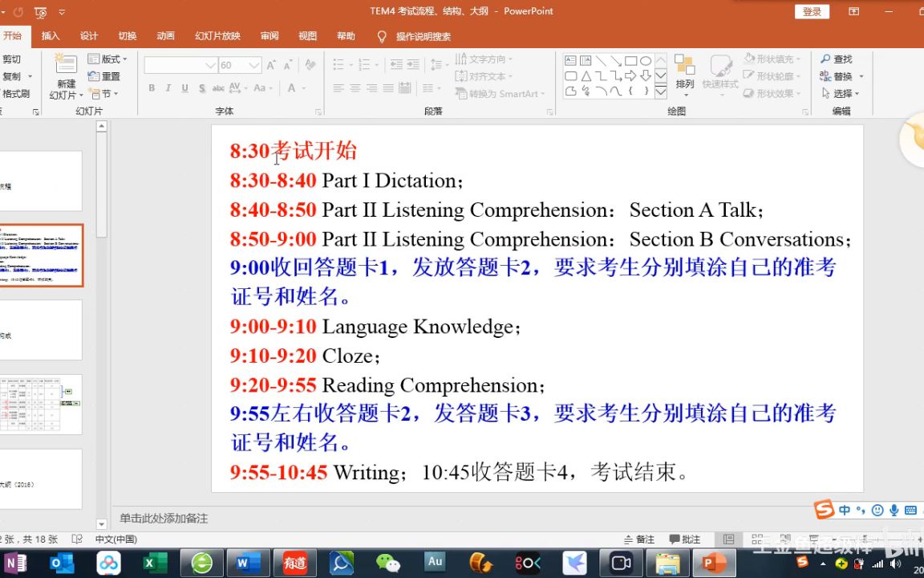Viewport: 924px width, 578px height.
Task: Open the 排列 (Arrange) tool in the drawing group
Action: [x=685, y=76]
